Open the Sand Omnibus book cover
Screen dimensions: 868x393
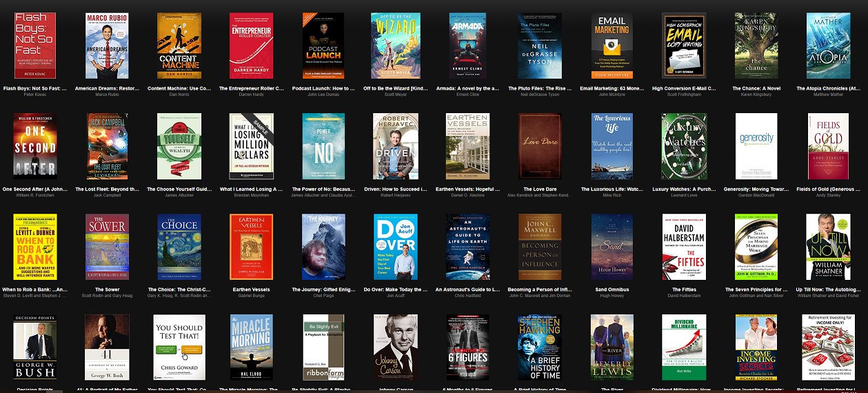[612, 247]
